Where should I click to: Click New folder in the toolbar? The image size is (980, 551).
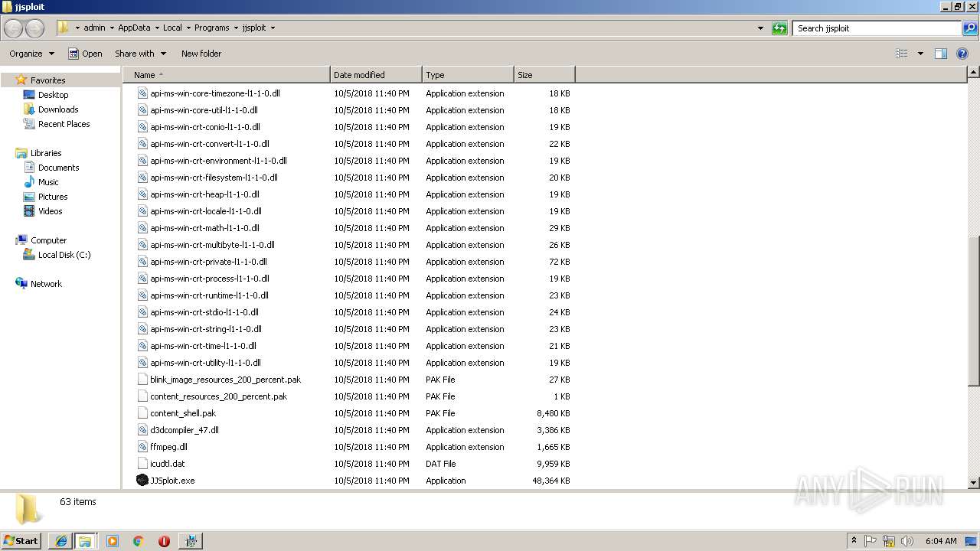[201, 54]
